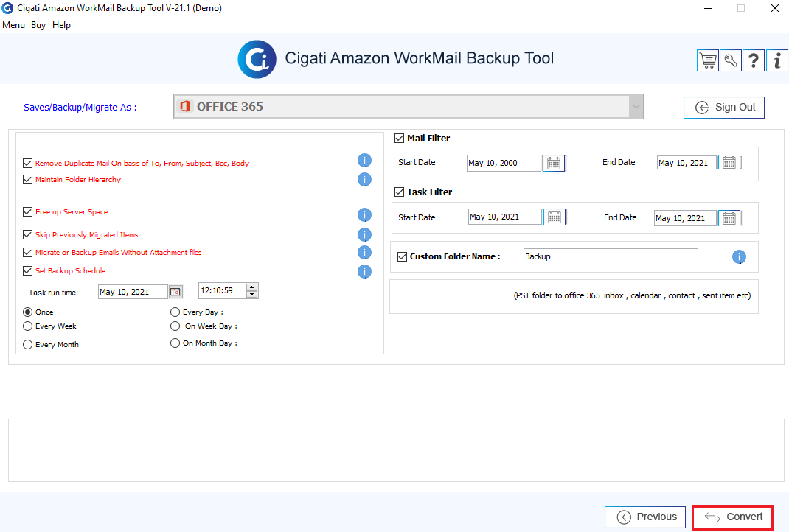789x532 pixels.
Task: Show info for Free up Server Space
Action: point(364,214)
